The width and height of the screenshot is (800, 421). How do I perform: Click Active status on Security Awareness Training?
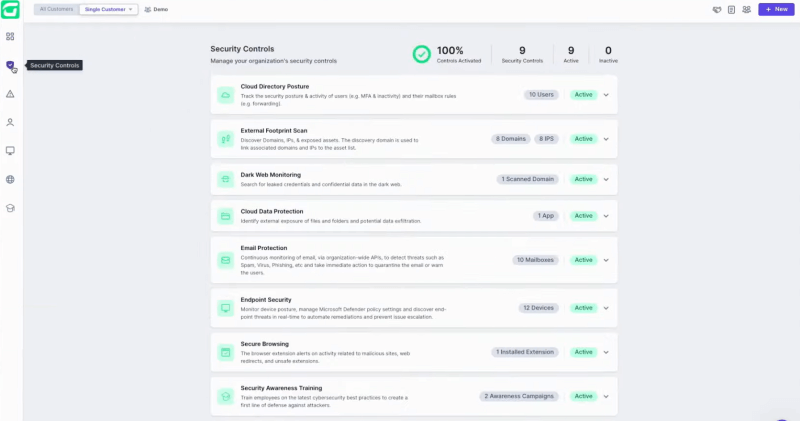(584, 397)
